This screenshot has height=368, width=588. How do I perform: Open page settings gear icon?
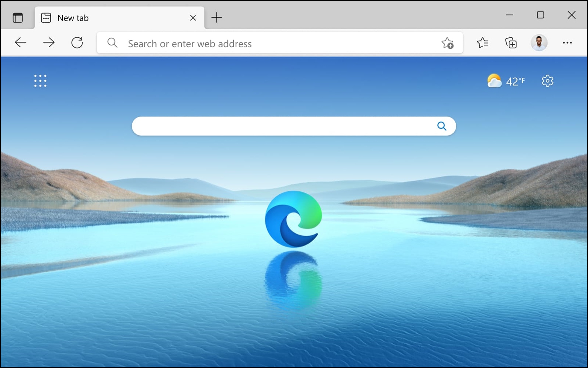pos(547,81)
